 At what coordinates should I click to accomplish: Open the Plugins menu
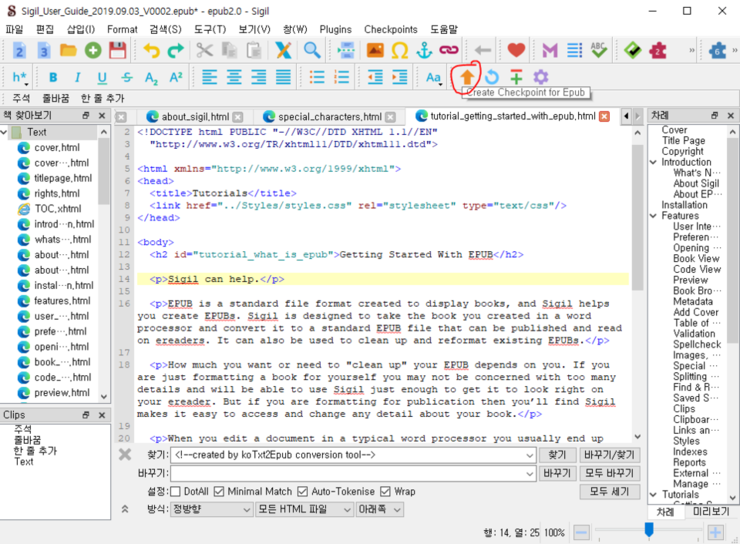click(x=336, y=29)
